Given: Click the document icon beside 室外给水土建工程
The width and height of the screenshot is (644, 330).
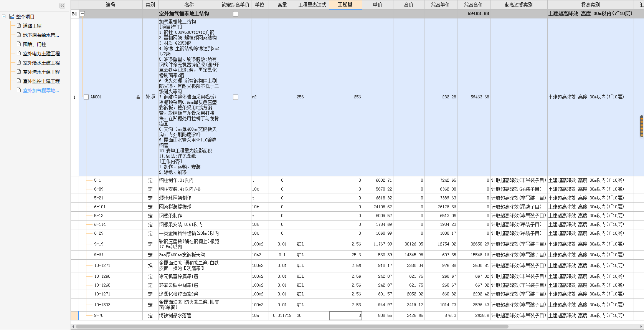Looking at the screenshot, I should (x=18, y=62).
